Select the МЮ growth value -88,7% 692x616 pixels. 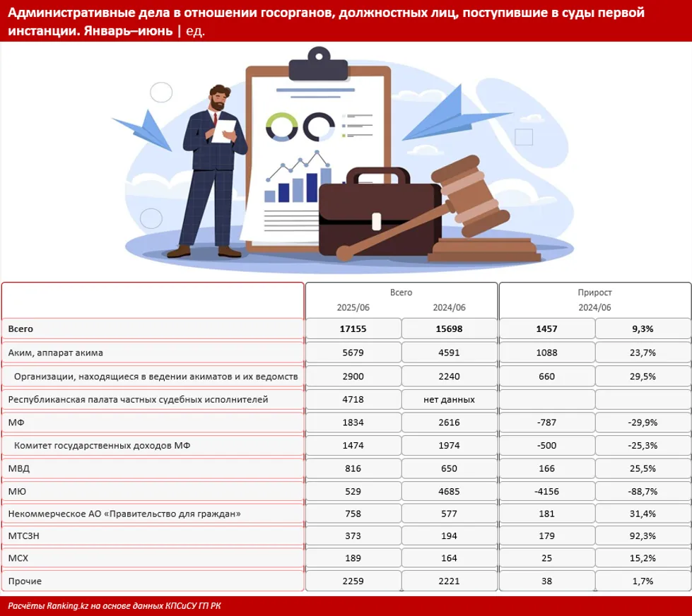[x=643, y=491]
